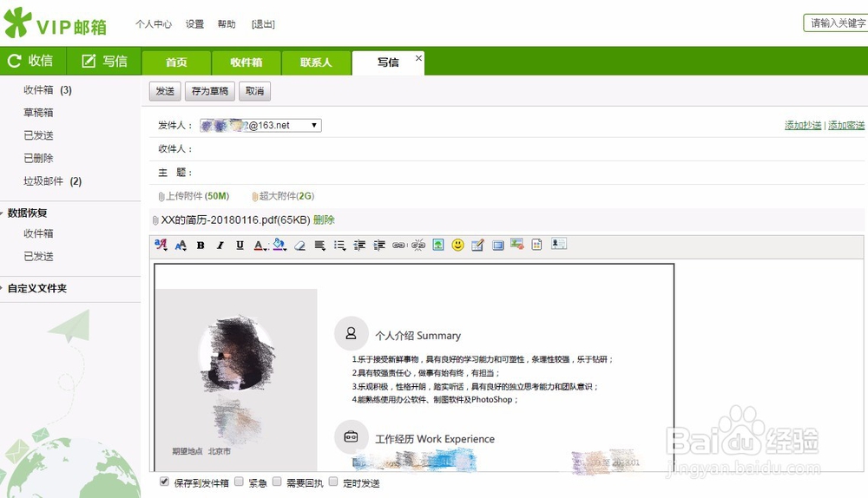Enable the 定时发送 scheduled send checkbox

coord(333,482)
